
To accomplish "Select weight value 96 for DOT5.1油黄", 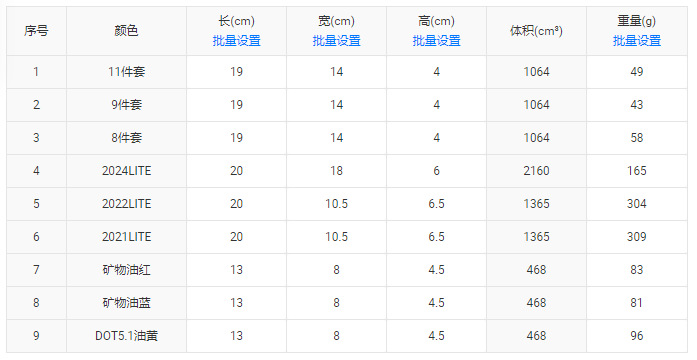I will pyautogui.click(x=637, y=336).
